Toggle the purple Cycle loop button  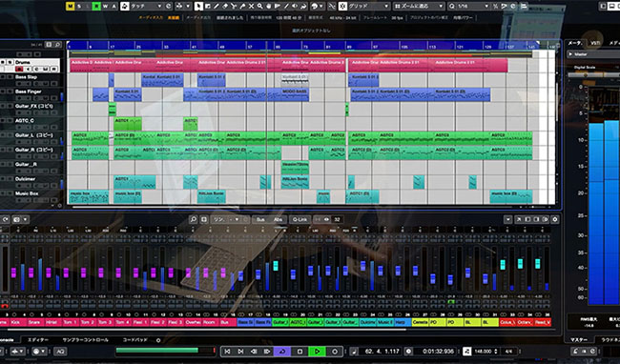282,351
